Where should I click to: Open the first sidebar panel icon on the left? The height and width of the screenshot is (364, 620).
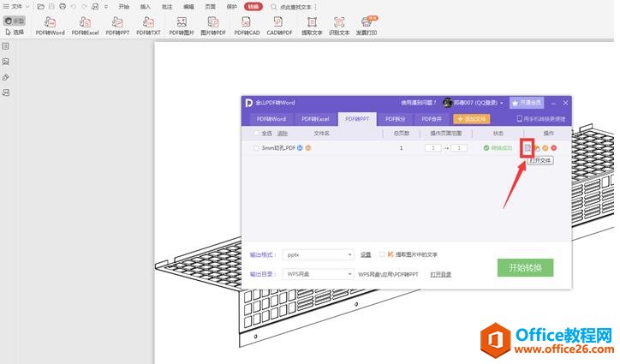pos(5,46)
